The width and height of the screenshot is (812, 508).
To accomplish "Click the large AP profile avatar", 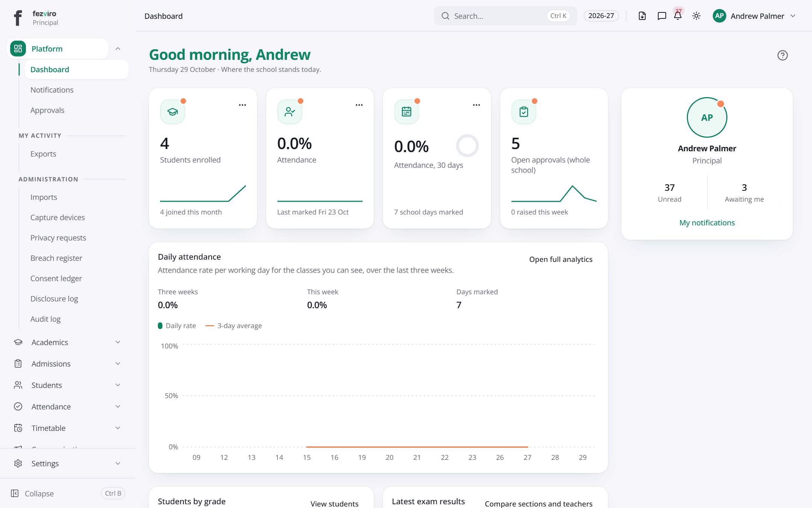I will tap(707, 117).
